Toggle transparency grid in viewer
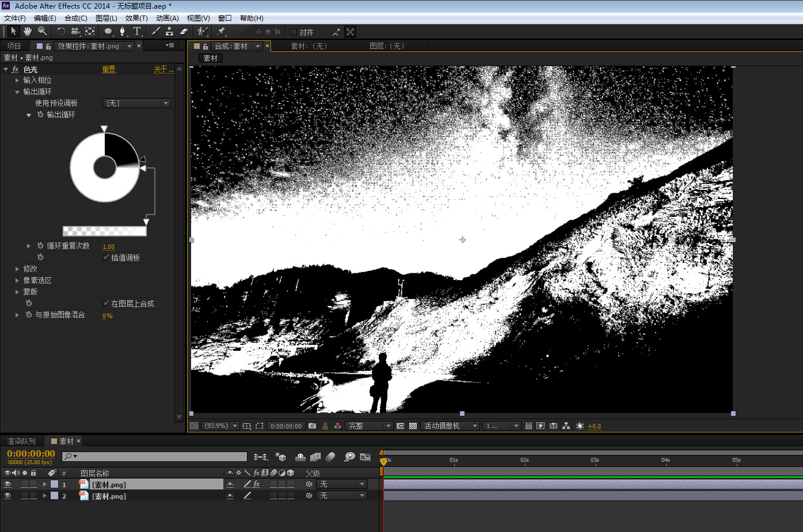Screen dimensions: 803x532 pyautogui.click(x=413, y=426)
